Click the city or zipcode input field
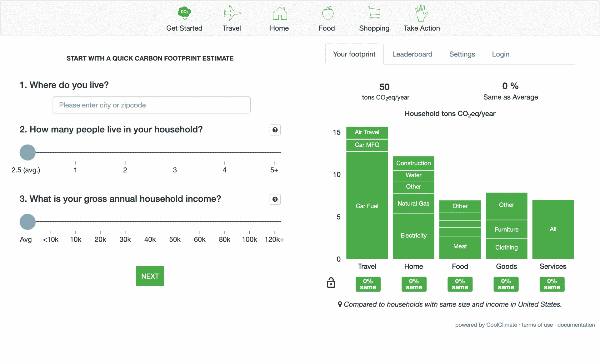This screenshot has height=364, width=600. pyautogui.click(x=151, y=105)
